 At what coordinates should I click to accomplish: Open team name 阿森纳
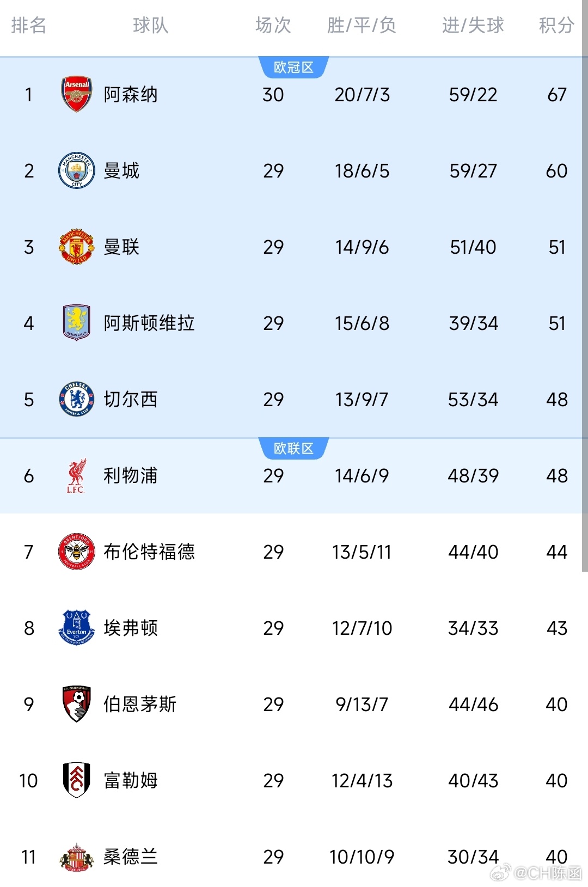coord(131,95)
